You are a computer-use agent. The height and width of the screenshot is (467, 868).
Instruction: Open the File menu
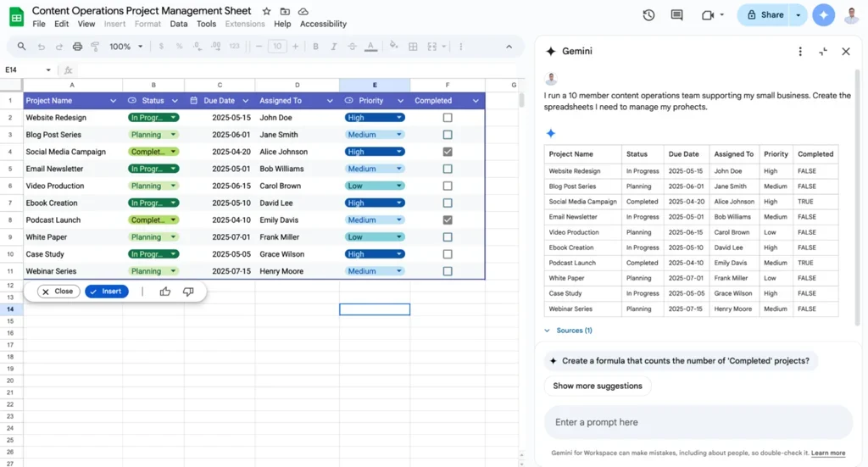pos(39,24)
